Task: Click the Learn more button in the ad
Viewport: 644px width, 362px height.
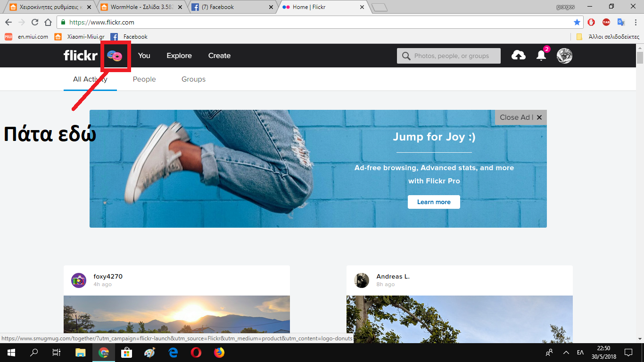Action: click(434, 202)
